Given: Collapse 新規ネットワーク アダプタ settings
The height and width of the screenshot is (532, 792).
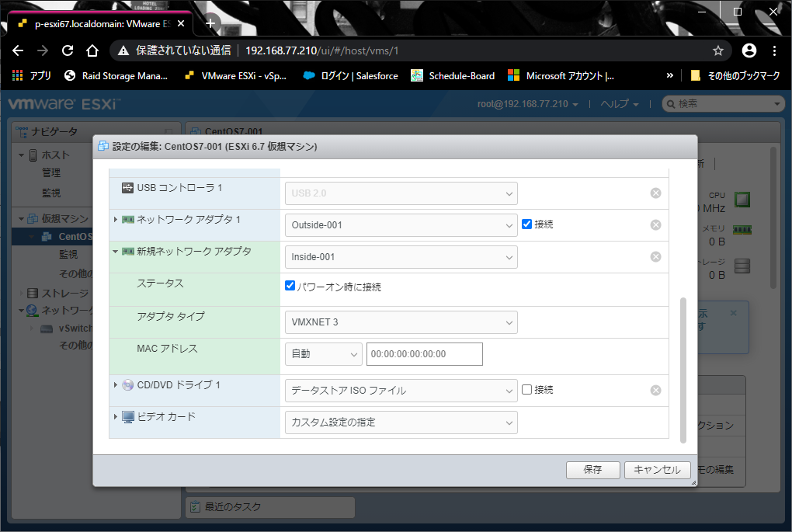Looking at the screenshot, I should [115, 252].
